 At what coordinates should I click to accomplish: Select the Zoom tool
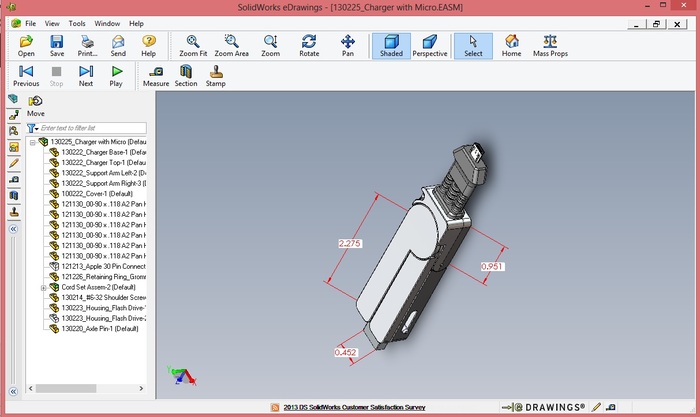tap(271, 46)
